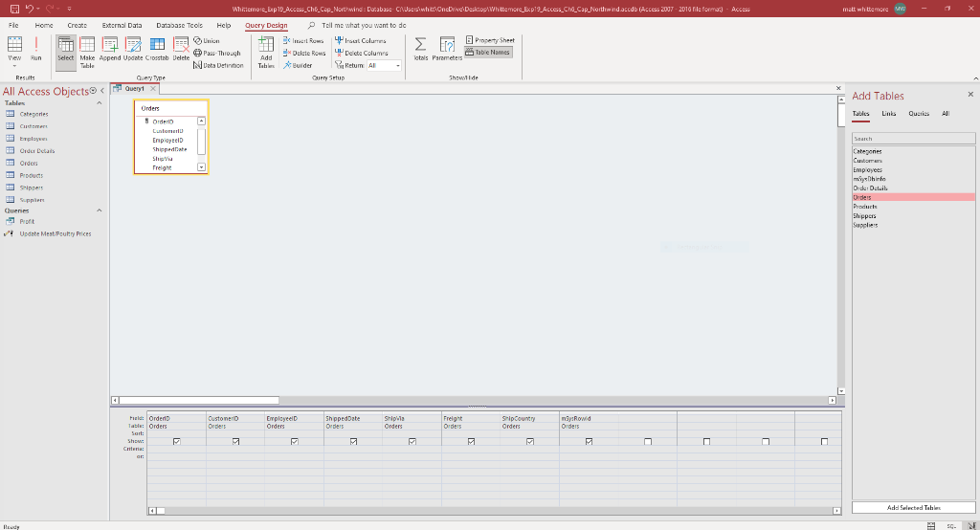This screenshot has width=980, height=530.
Task: Choose Delete query type
Action: [181, 50]
